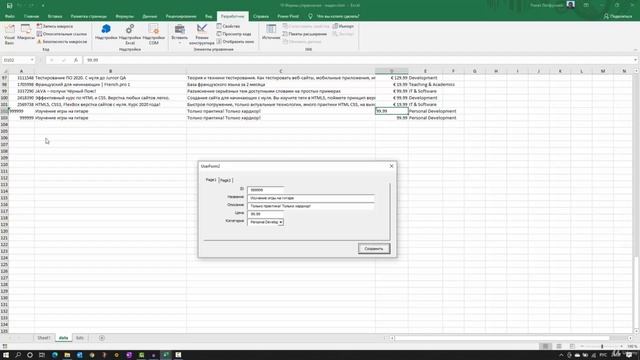
Task: Open the View (Вид) ribbon tab
Action: click(209, 16)
